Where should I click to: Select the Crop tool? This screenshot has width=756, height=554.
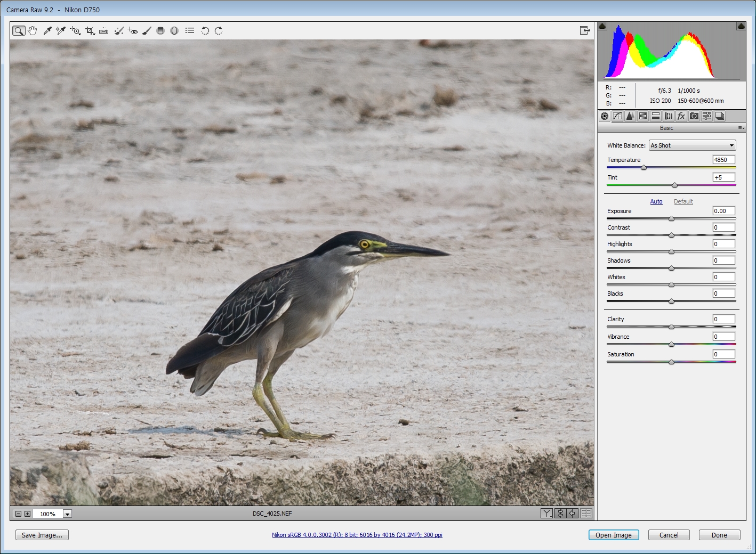pyautogui.click(x=90, y=31)
